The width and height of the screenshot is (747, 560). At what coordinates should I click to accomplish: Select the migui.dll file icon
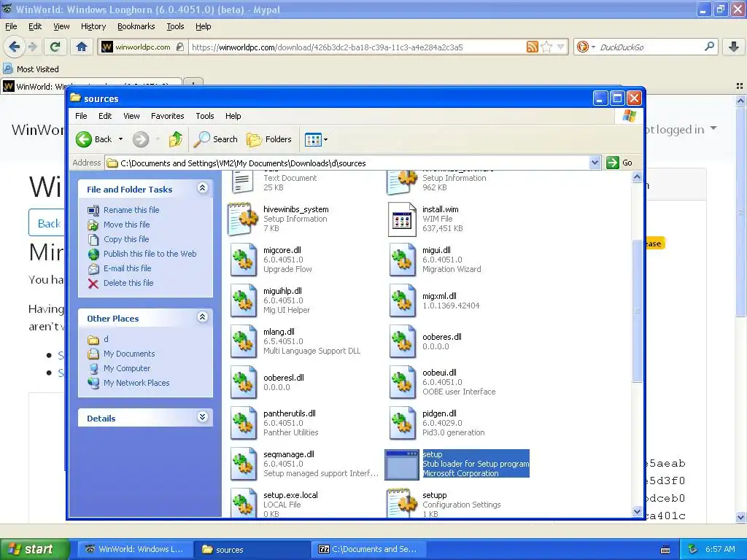click(x=402, y=260)
